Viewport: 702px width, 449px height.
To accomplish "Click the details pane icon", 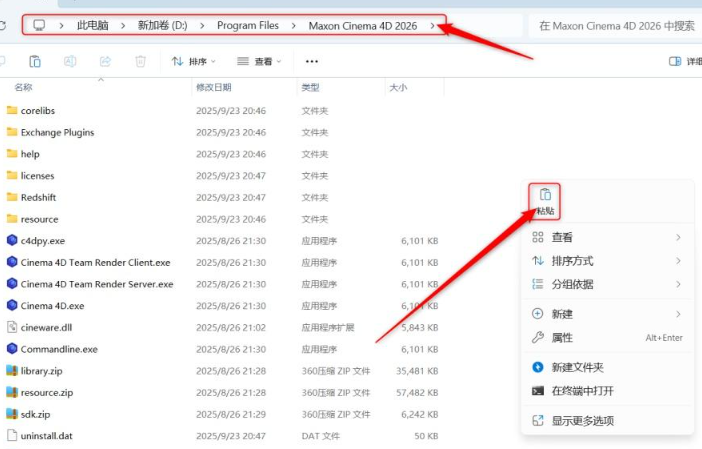I will point(675,61).
